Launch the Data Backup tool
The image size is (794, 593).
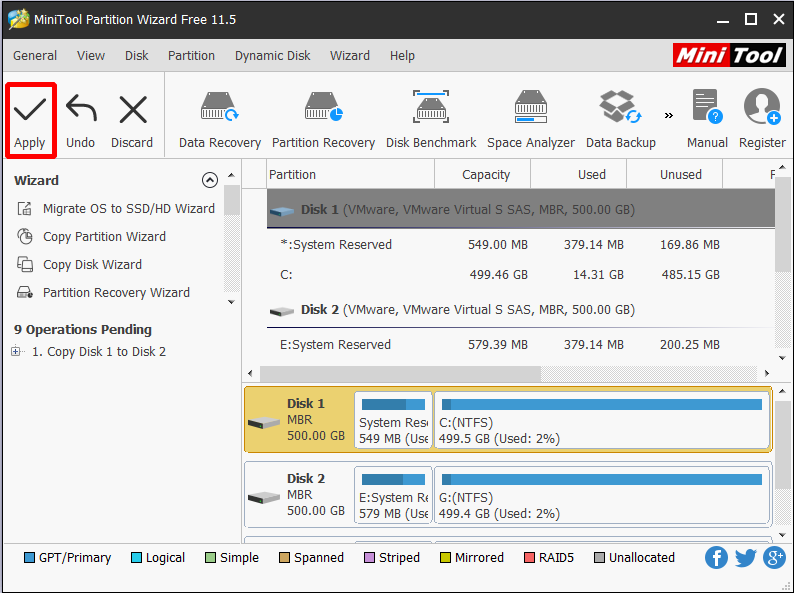tap(621, 120)
